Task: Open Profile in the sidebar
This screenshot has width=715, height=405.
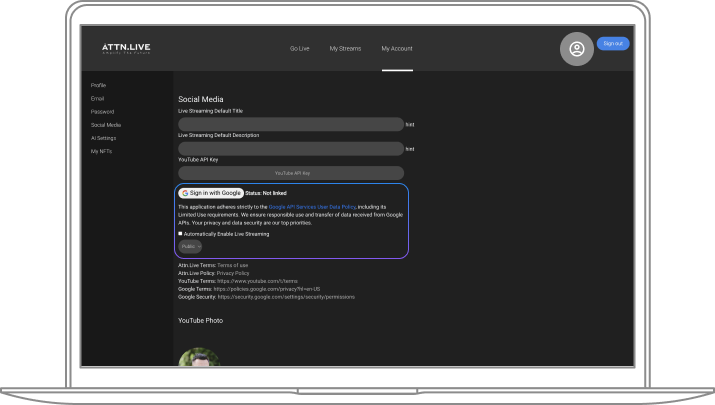Action: (98, 85)
